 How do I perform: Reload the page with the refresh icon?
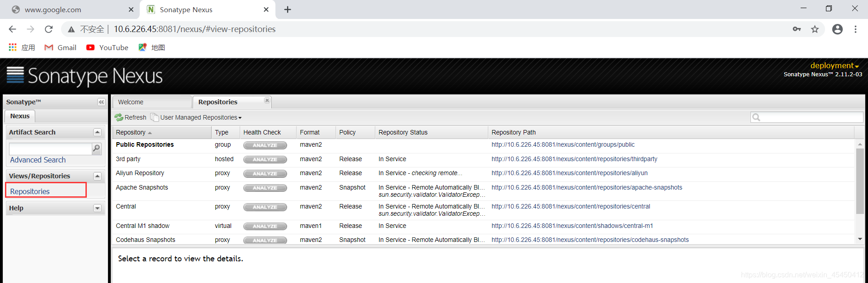point(49,29)
